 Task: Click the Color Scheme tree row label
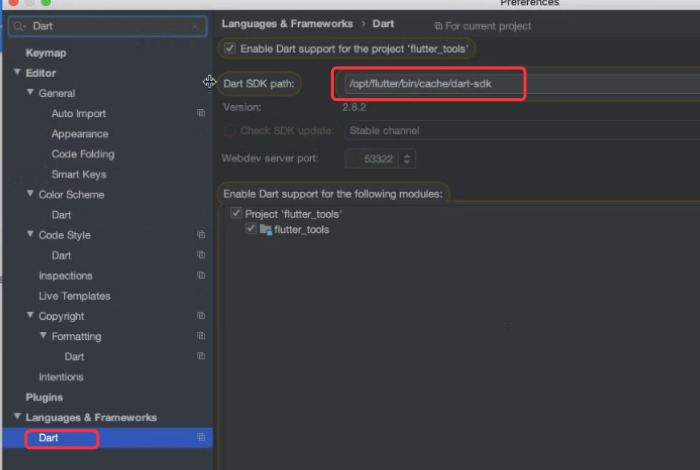coord(71,195)
